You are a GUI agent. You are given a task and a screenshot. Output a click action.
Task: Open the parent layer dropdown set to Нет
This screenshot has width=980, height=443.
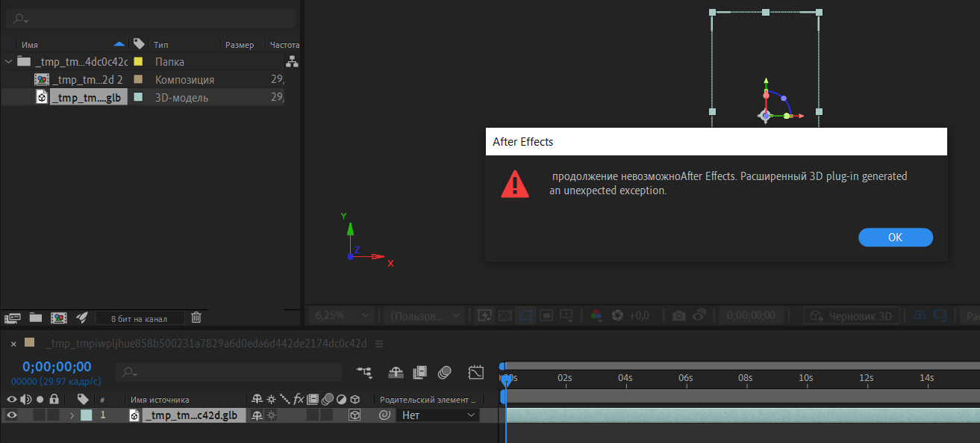click(x=438, y=415)
